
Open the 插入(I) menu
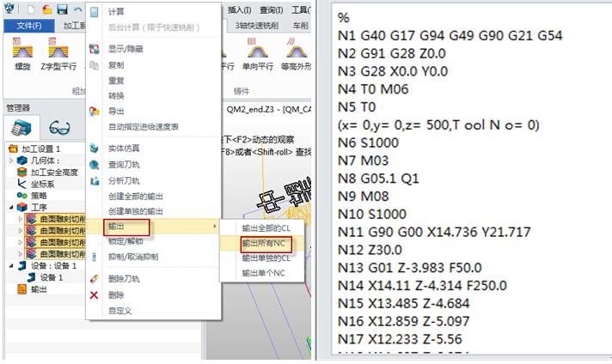click(x=239, y=10)
